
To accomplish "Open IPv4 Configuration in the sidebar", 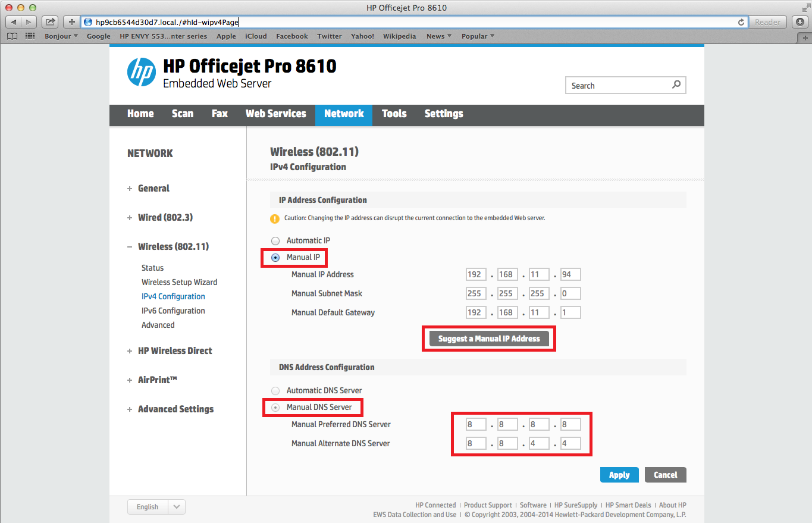I will tap(173, 296).
